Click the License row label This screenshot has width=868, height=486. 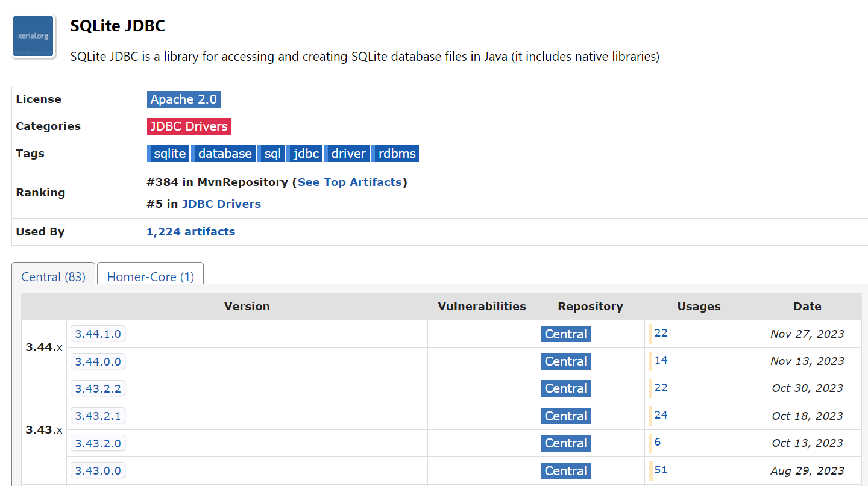[x=39, y=99]
